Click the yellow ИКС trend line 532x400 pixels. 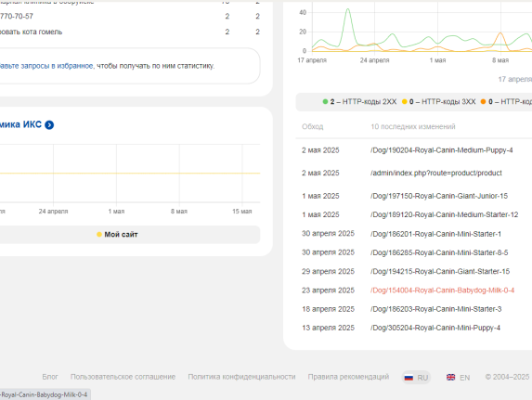coord(130,174)
